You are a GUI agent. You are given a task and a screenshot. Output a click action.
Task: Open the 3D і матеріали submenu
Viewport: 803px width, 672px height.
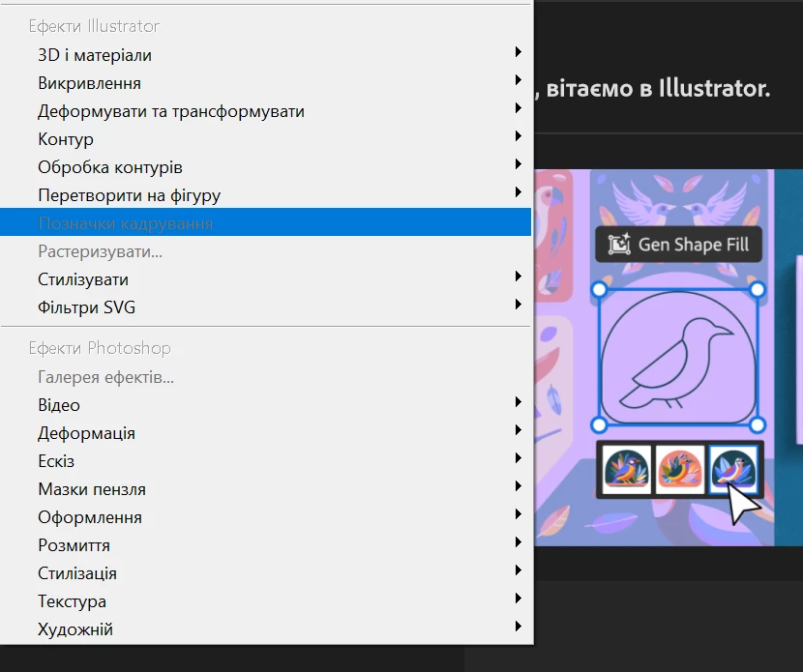(266, 55)
